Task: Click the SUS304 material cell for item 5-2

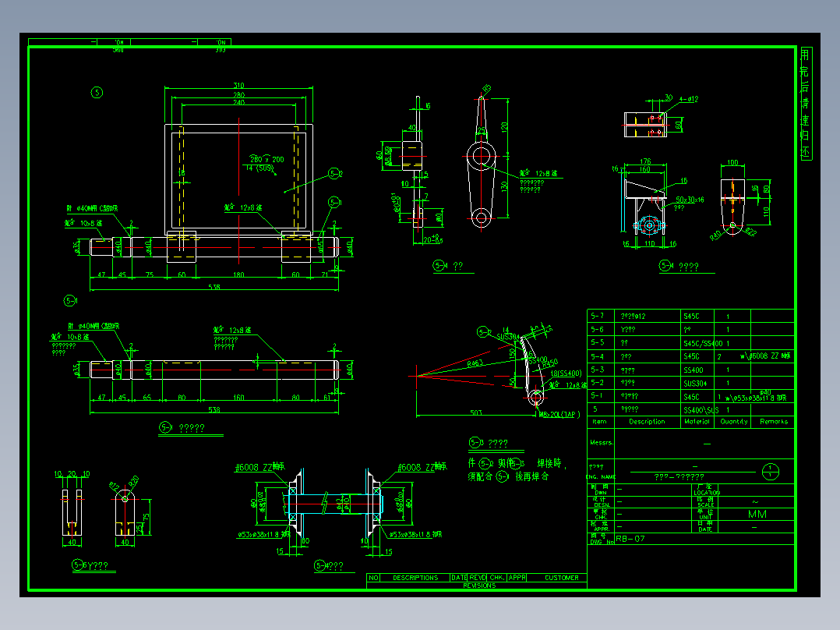Action: click(x=697, y=384)
